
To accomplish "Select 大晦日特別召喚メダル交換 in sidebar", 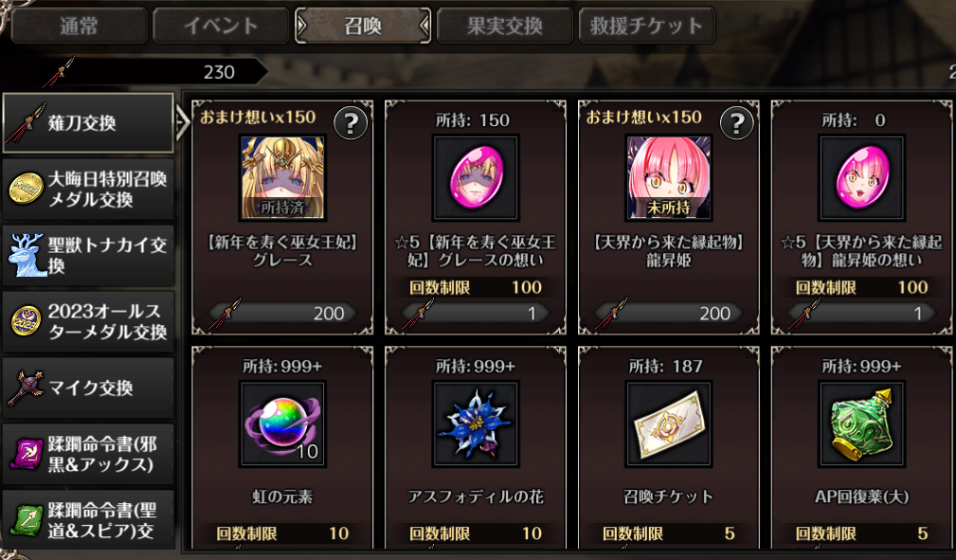I will pos(88,190).
